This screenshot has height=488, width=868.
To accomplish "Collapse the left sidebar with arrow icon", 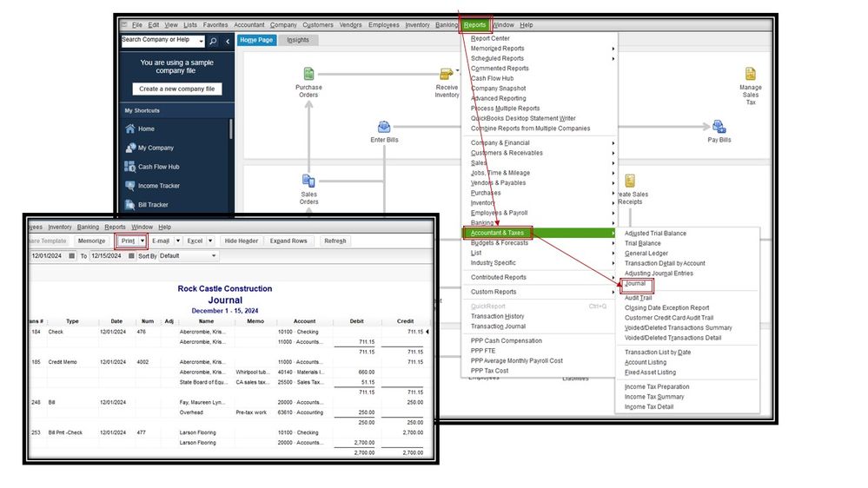I will pyautogui.click(x=228, y=41).
